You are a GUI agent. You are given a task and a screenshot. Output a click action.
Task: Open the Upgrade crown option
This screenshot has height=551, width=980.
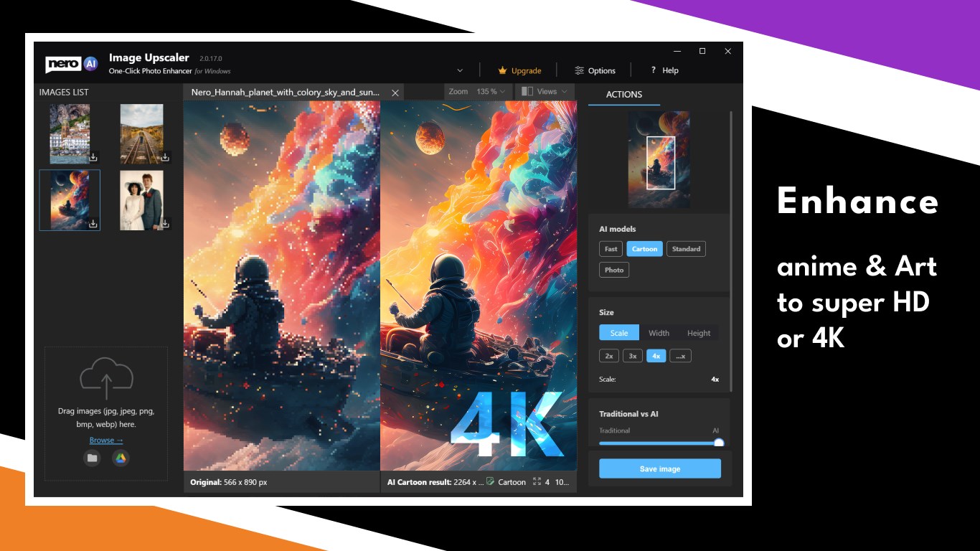(519, 70)
